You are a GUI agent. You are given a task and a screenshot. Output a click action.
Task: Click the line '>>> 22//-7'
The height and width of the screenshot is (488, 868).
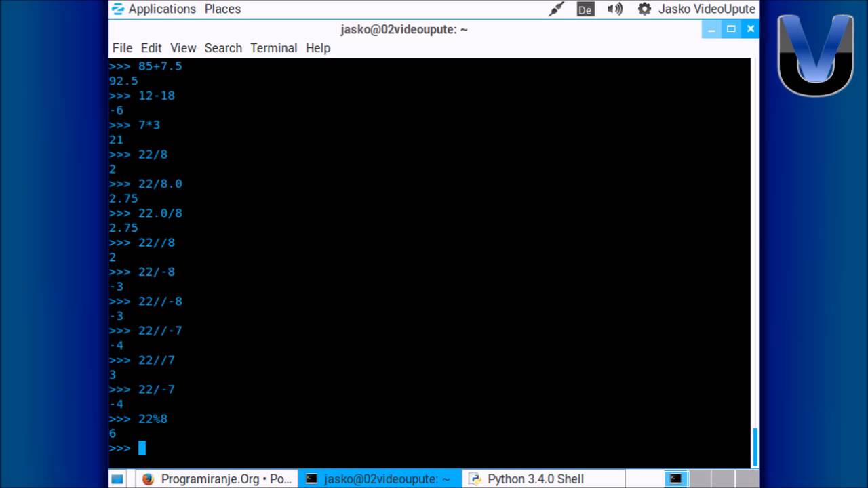click(x=146, y=331)
